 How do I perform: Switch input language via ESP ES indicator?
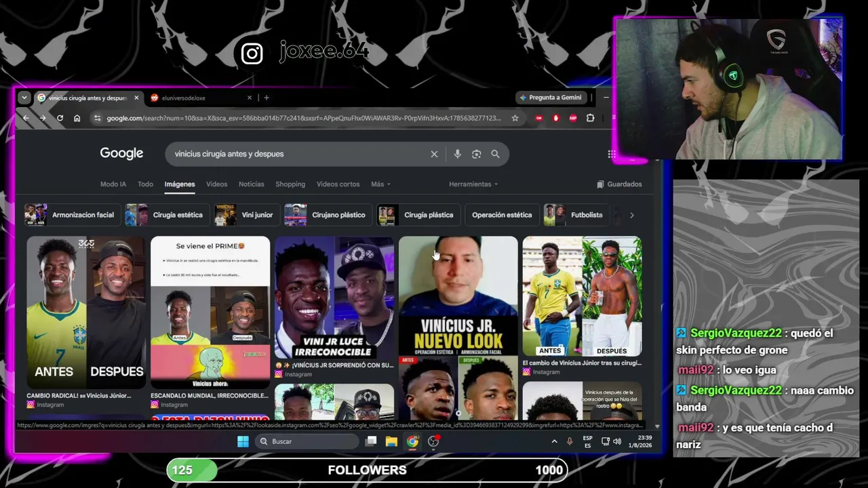[588, 441]
